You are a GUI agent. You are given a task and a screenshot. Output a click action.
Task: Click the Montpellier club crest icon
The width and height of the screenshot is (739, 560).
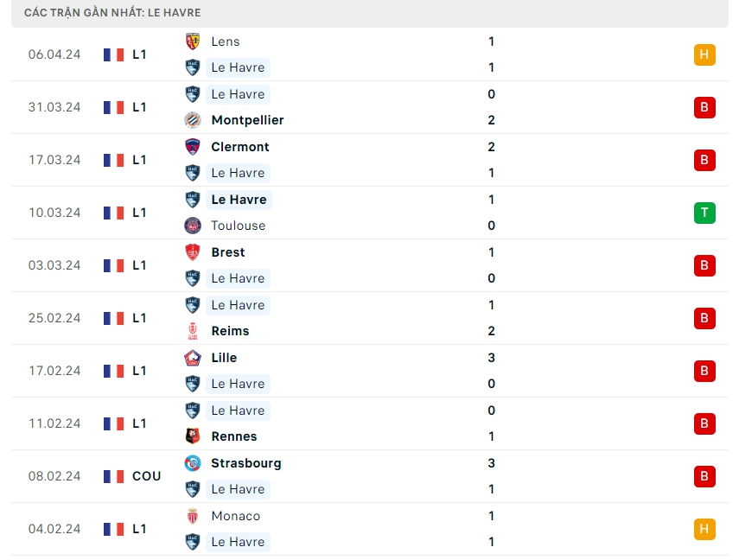point(193,120)
